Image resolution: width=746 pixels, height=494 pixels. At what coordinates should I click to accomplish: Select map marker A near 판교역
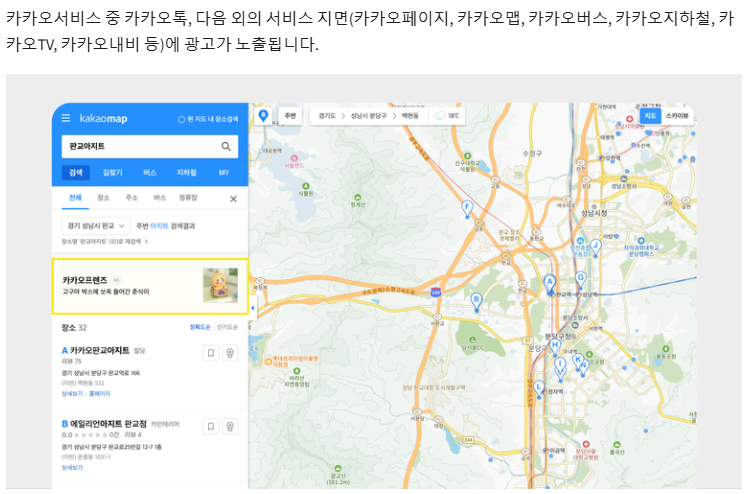click(550, 284)
